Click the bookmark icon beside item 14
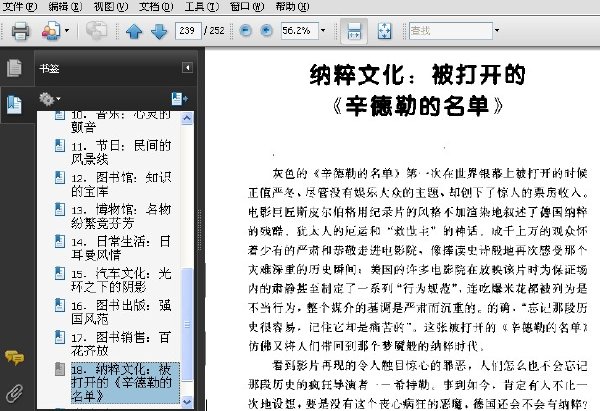This screenshot has height=411, width=600. (60, 241)
